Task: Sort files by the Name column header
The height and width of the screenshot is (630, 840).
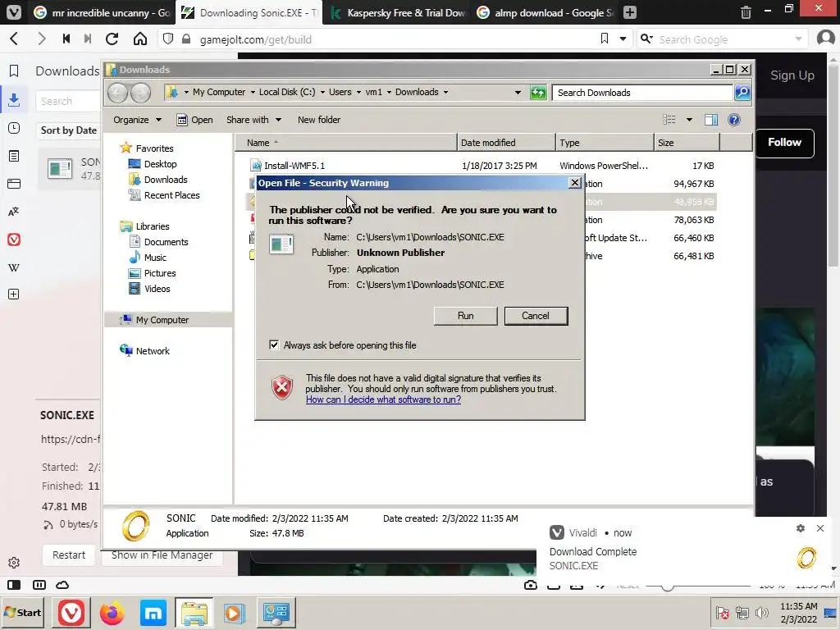Action: coord(346,143)
